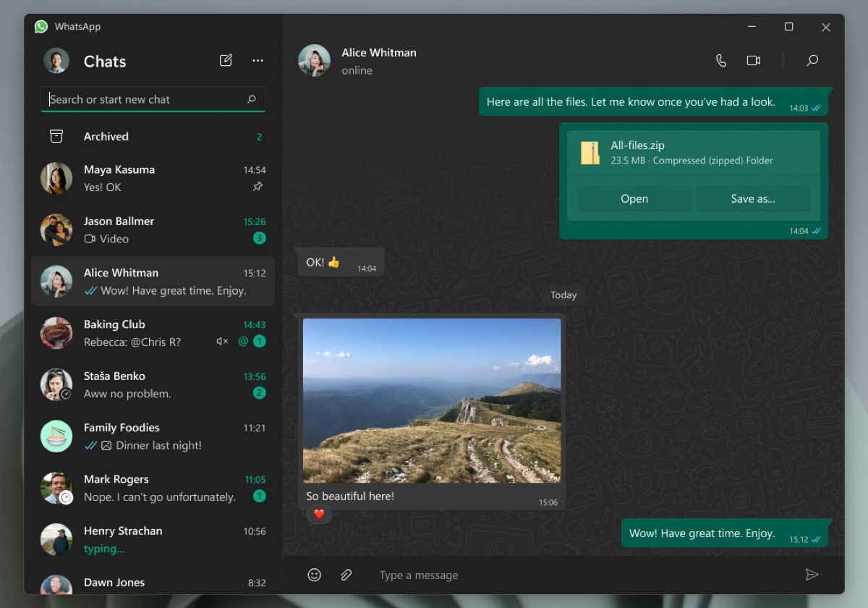Open the Jason Ballmer chat
This screenshot has width=868, height=608.
pyautogui.click(x=145, y=229)
